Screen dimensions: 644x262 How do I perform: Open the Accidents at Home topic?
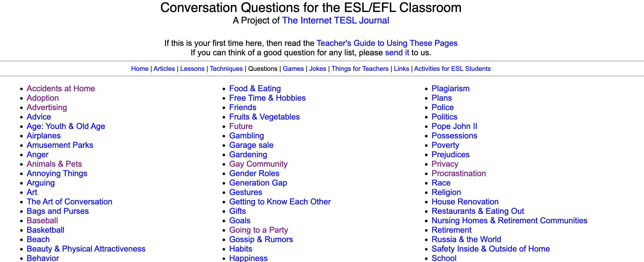pos(61,88)
